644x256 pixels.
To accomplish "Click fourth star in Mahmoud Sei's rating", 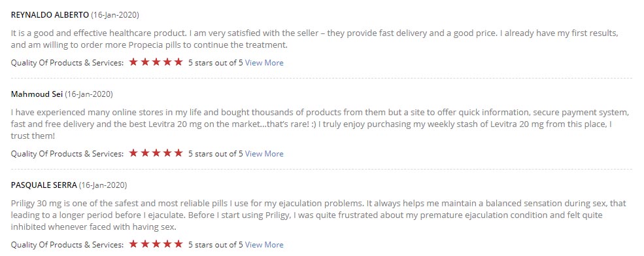I will pos(167,153).
